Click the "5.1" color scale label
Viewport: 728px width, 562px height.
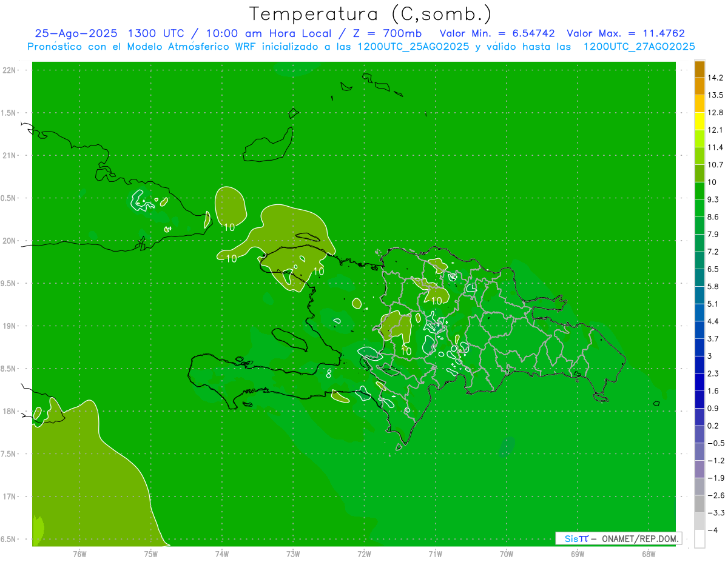point(713,304)
